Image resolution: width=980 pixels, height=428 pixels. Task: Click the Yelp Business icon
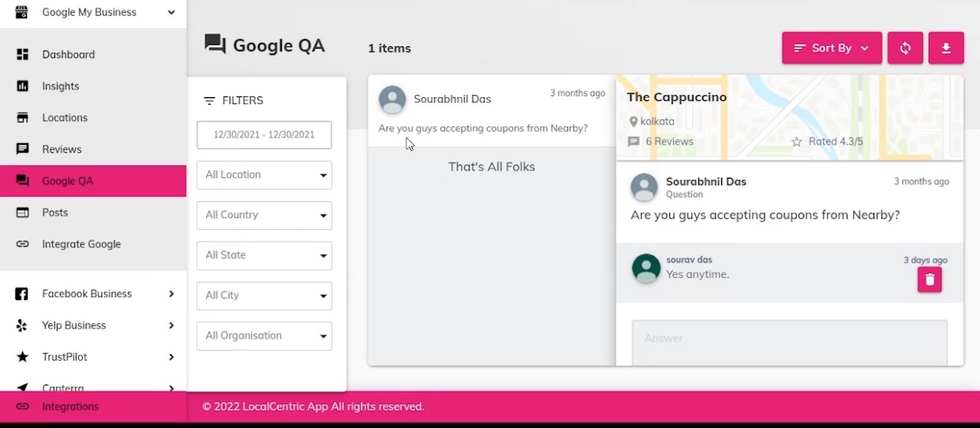pyautogui.click(x=23, y=325)
